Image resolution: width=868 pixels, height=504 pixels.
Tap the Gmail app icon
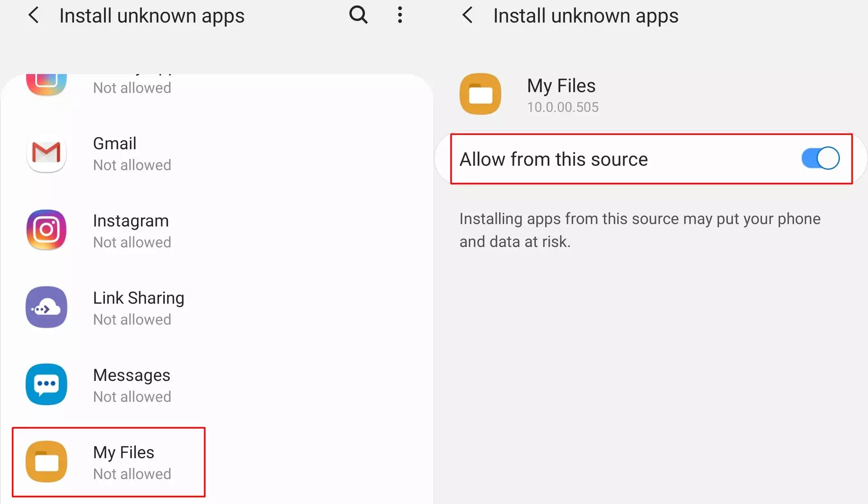point(47,153)
